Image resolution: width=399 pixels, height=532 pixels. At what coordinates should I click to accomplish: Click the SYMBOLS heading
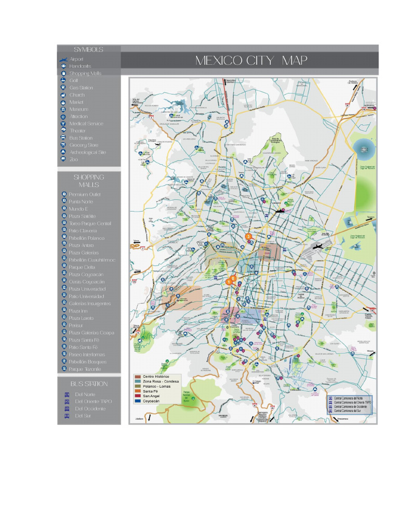(88, 49)
